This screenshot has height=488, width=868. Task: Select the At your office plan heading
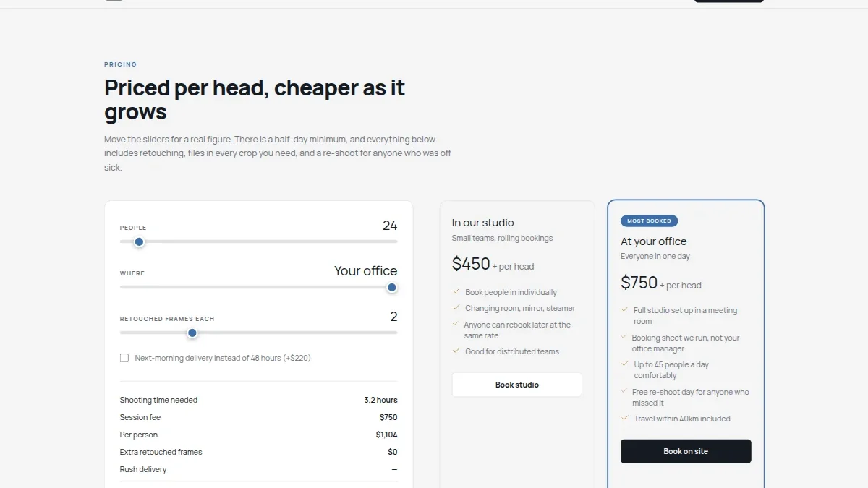[x=654, y=241]
